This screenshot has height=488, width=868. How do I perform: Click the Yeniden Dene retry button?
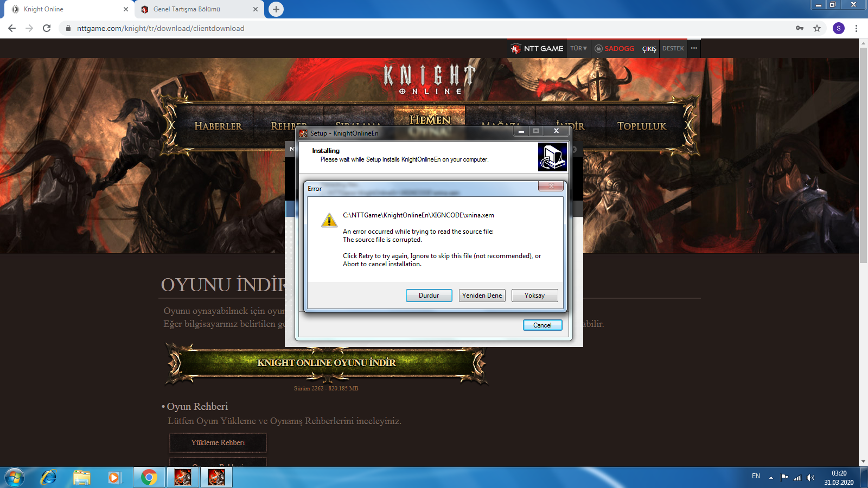(x=482, y=296)
